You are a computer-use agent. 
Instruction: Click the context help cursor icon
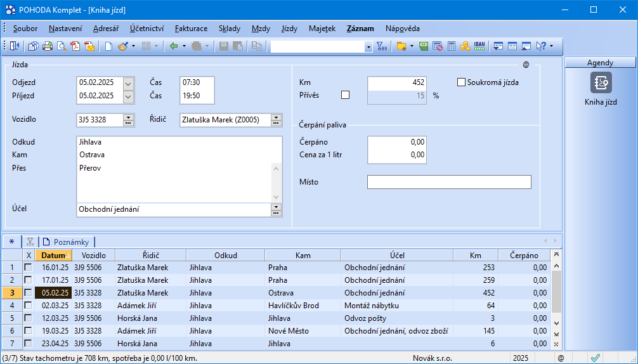pyautogui.click(x=541, y=46)
